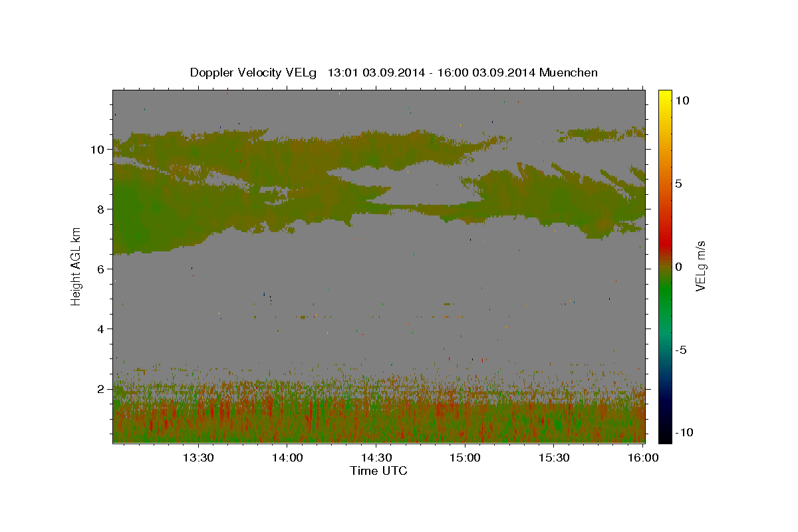The height and width of the screenshot is (532, 798).
Task: Click the 'VELg m/s' colorbar label
Action: [x=700, y=267]
